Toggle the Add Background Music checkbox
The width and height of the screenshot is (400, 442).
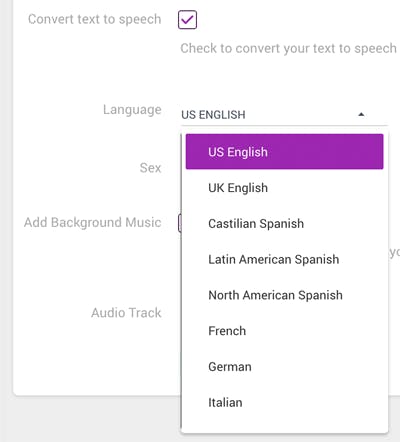click(180, 223)
